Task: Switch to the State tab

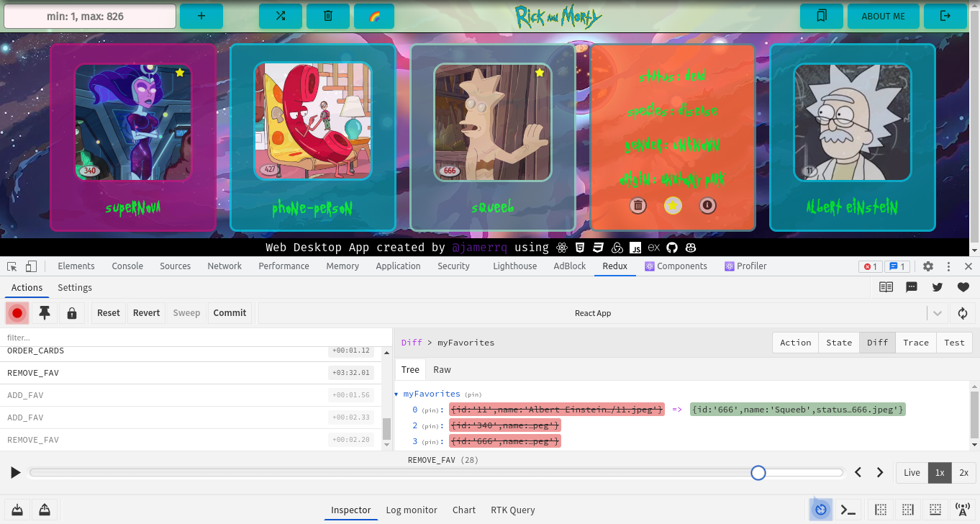Action: point(838,343)
